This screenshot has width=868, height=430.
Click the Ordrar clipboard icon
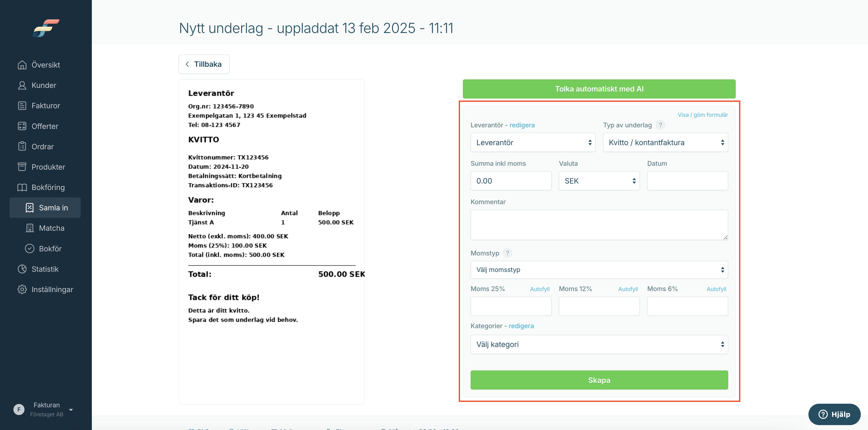[x=22, y=146]
